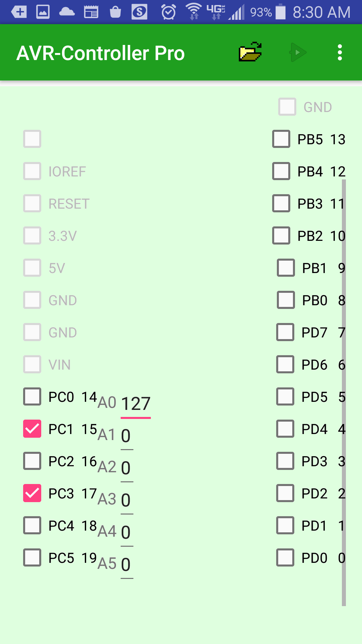Click the vertical scrollbar on right edge
The width and height of the screenshot is (362, 644).
click(x=344, y=392)
